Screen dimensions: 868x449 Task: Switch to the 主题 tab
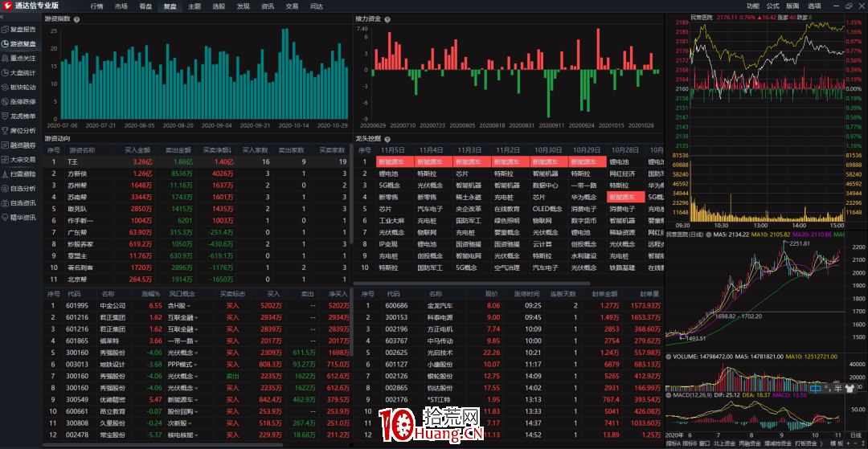click(x=194, y=6)
